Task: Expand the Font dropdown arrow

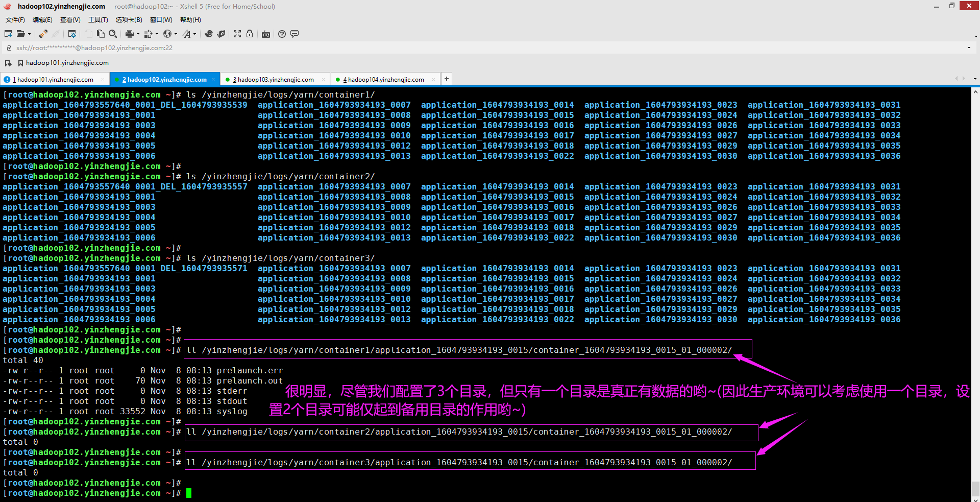Action: coord(195,34)
